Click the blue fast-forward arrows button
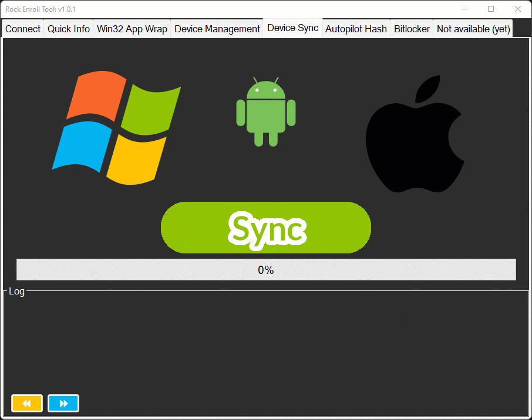The height and width of the screenshot is (420, 532). (63, 403)
